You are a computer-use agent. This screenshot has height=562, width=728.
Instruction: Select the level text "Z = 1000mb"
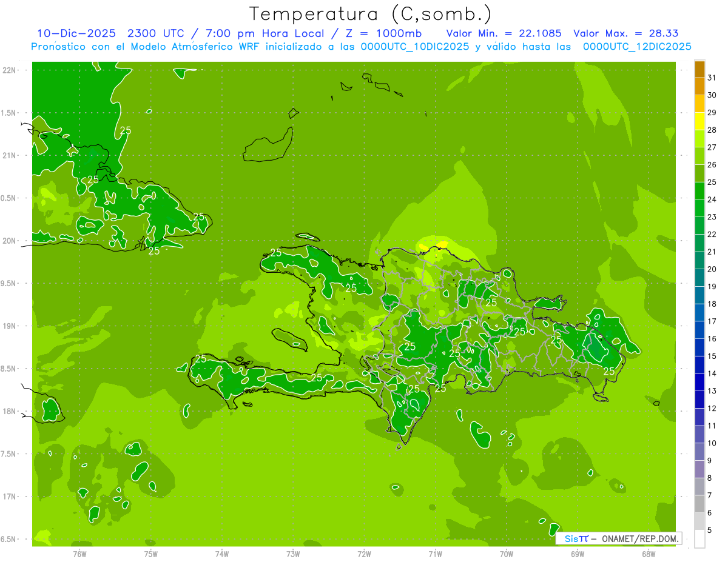383,33
